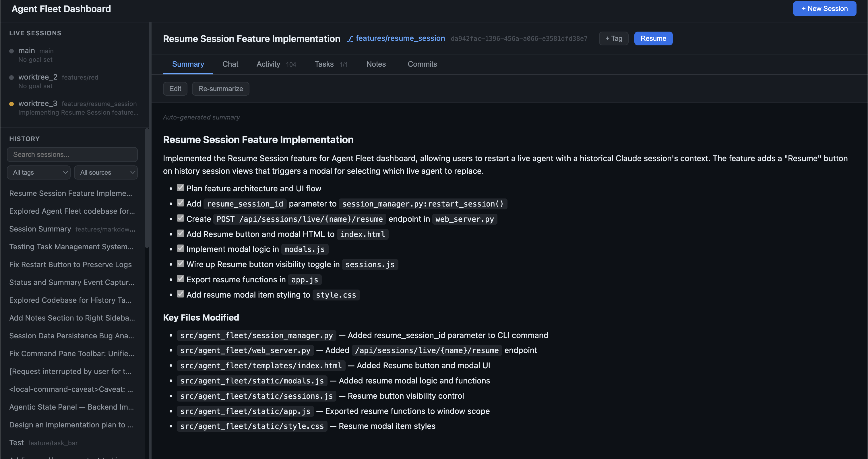Click the Agent Fleet Dashboard title
Viewport: 868px width, 459px height.
tap(61, 9)
